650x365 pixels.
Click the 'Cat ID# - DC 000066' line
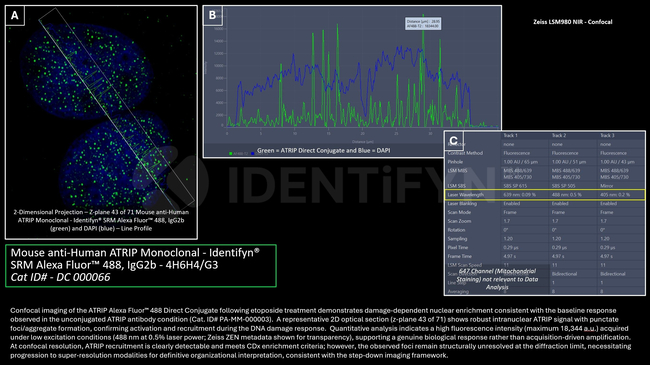[x=61, y=277]
